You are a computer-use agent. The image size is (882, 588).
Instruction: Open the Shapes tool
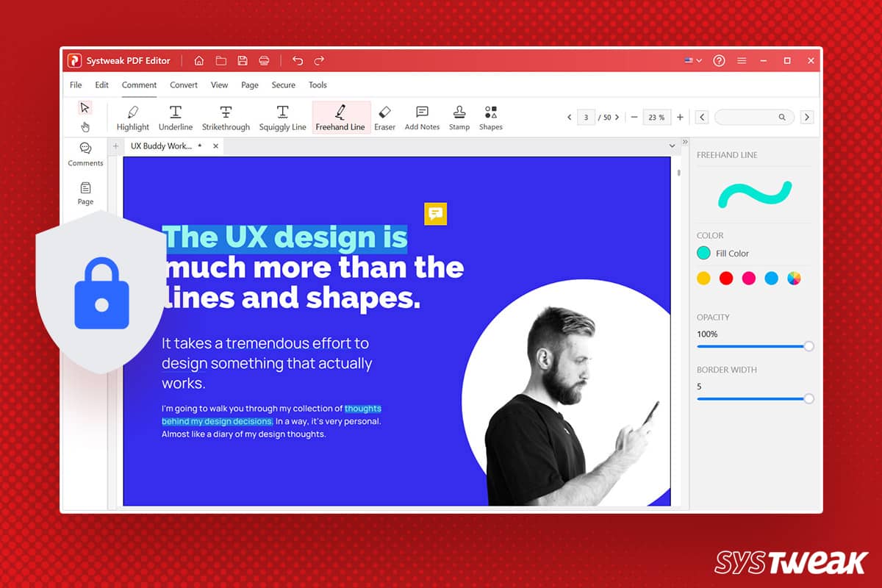click(x=490, y=118)
